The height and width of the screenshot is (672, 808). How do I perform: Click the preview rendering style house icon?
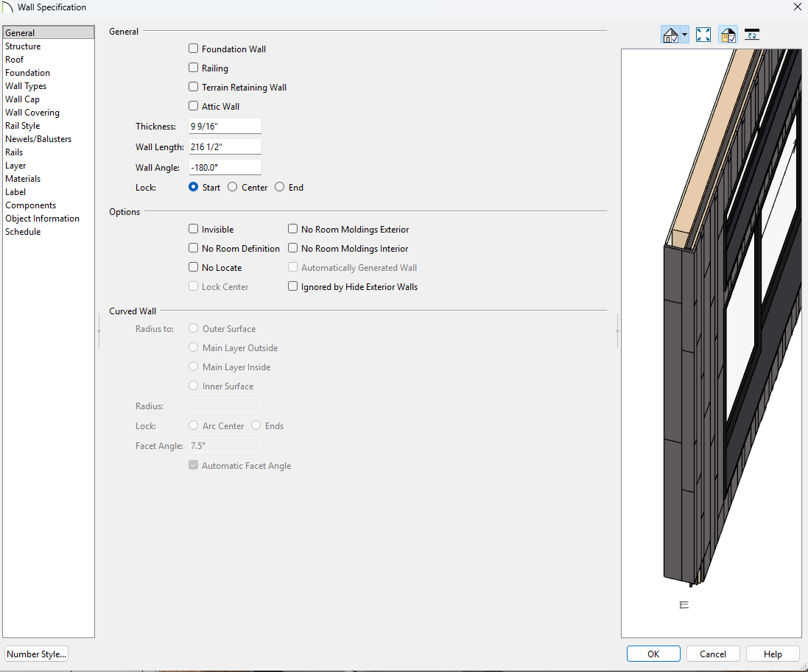click(670, 35)
